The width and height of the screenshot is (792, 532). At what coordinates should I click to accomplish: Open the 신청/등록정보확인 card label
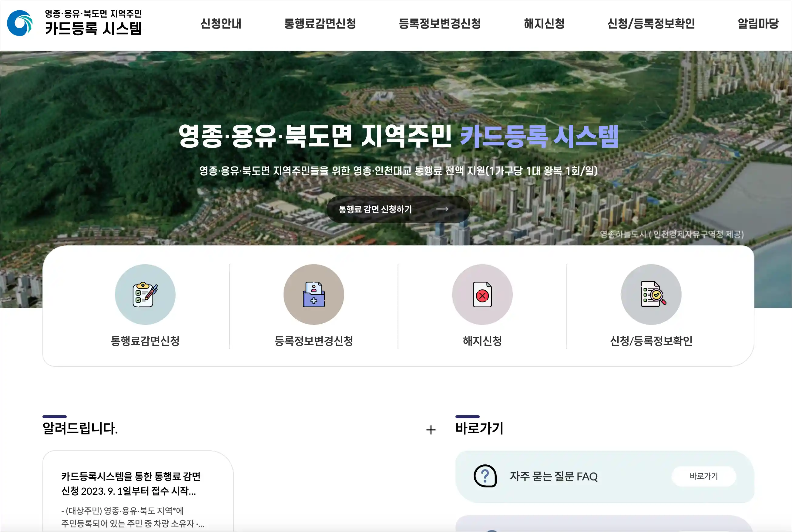[x=651, y=341]
